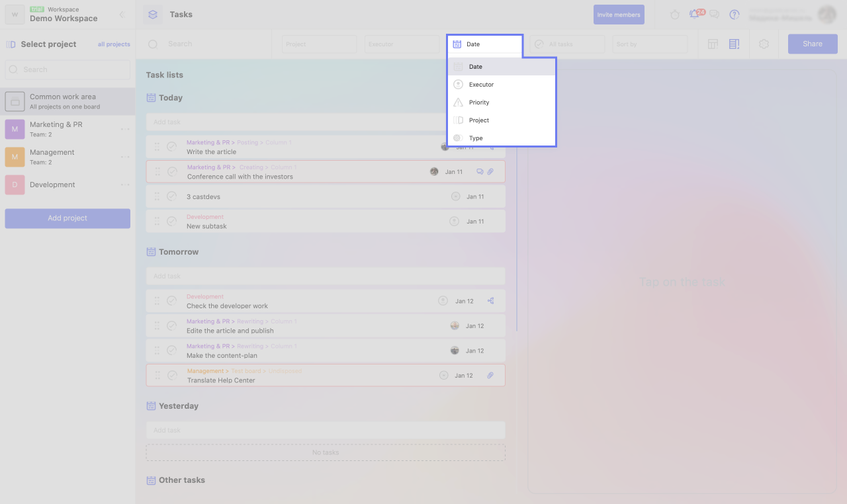Image resolution: width=847 pixels, height=504 pixels.
Task: Open the chat messages icon
Action: click(x=714, y=15)
